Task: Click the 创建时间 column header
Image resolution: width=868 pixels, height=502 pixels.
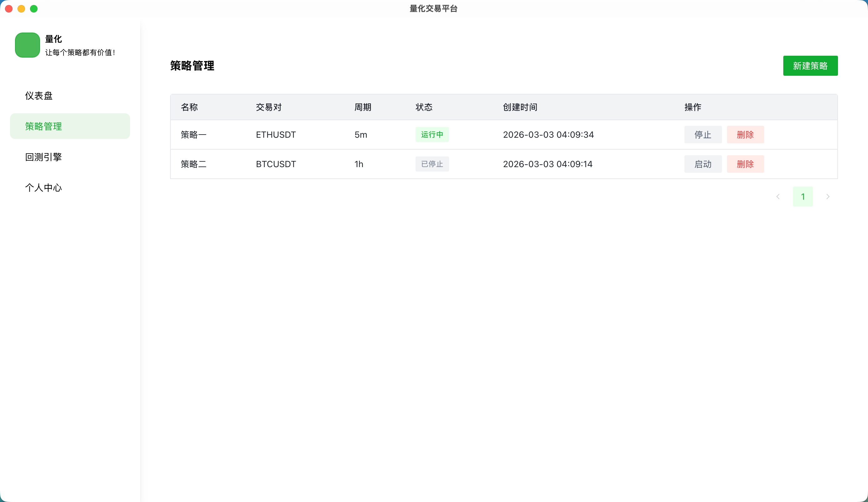Action: pos(520,107)
